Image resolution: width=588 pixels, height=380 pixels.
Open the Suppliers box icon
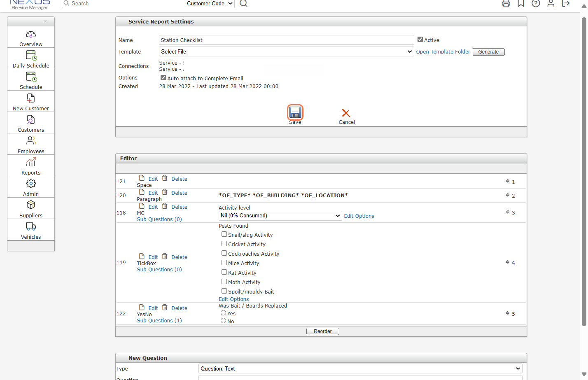pos(31,205)
